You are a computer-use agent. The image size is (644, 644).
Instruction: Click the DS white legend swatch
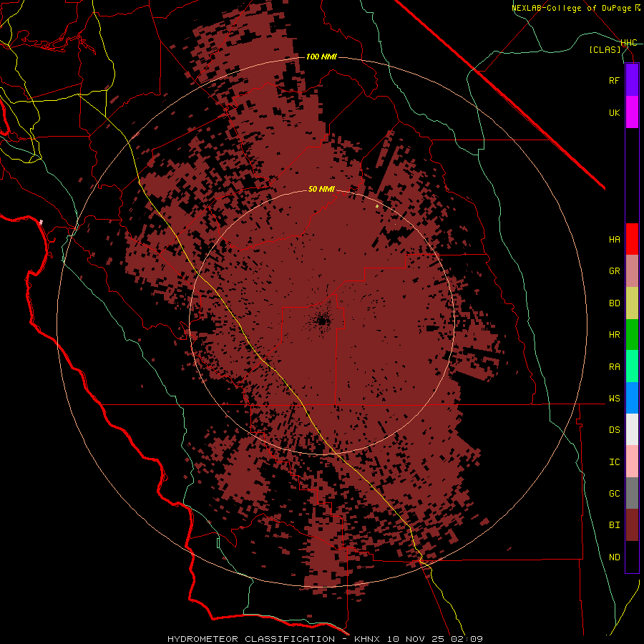tap(632, 429)
